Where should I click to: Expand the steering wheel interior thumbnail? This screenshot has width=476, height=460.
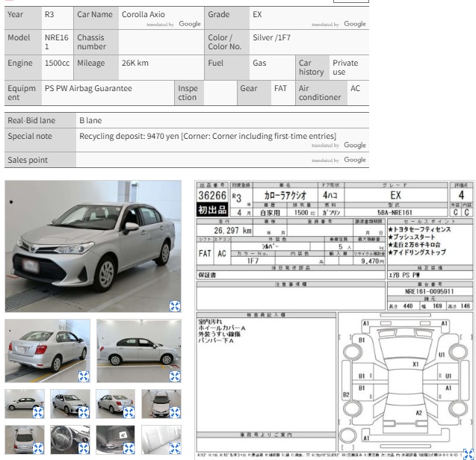84,448
